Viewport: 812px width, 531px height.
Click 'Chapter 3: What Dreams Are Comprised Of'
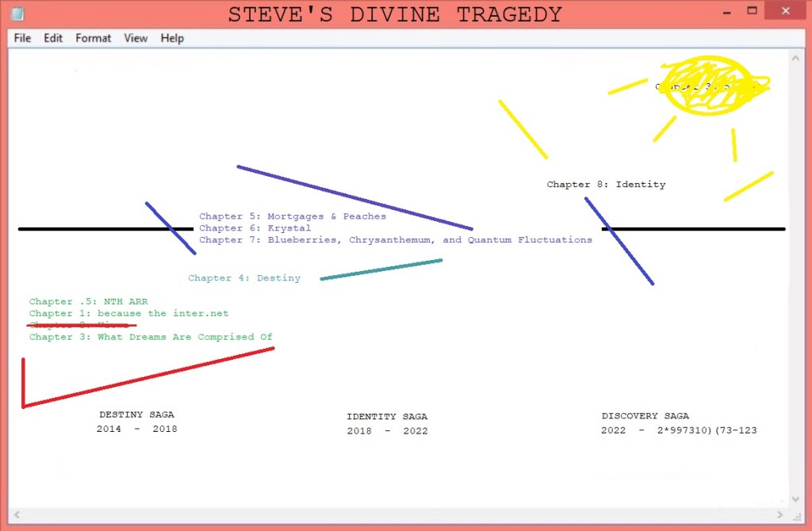[x=151, y=337]
